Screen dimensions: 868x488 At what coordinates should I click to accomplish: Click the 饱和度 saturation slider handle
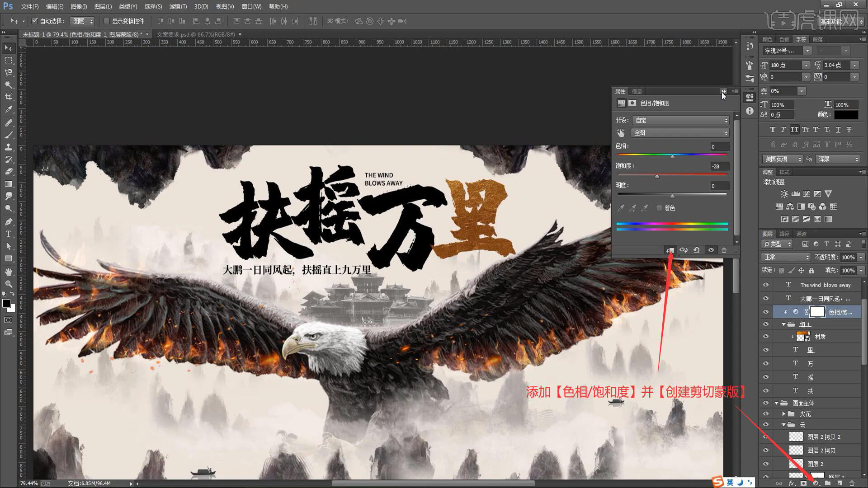click(657, 176)
